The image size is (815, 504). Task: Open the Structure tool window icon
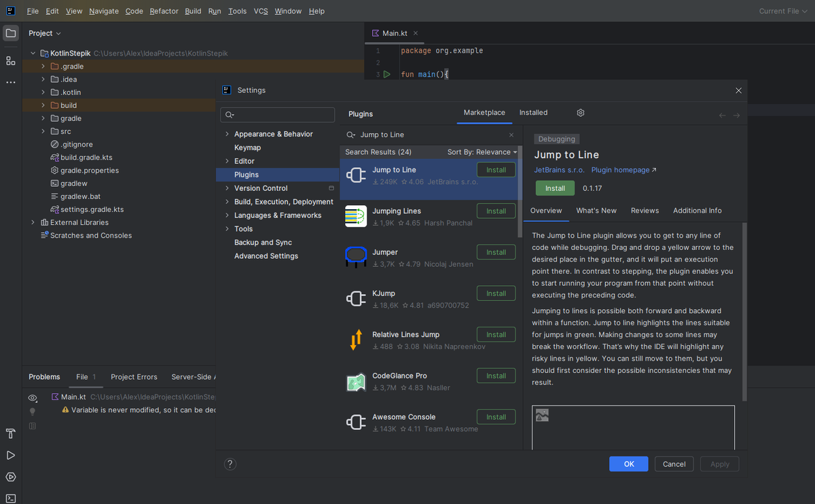11,60
